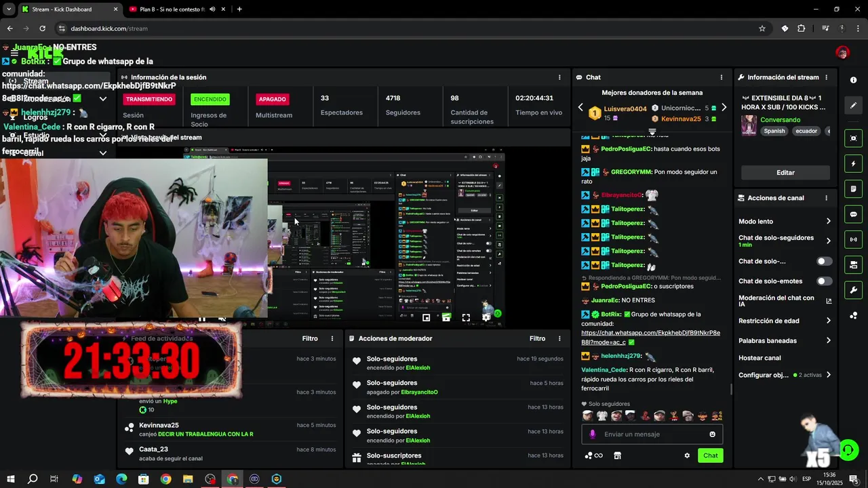This screenshot has width=868, height=488.
Task: Open options menu of Acciones de canal panel
Action: click(x=826, y=198)
